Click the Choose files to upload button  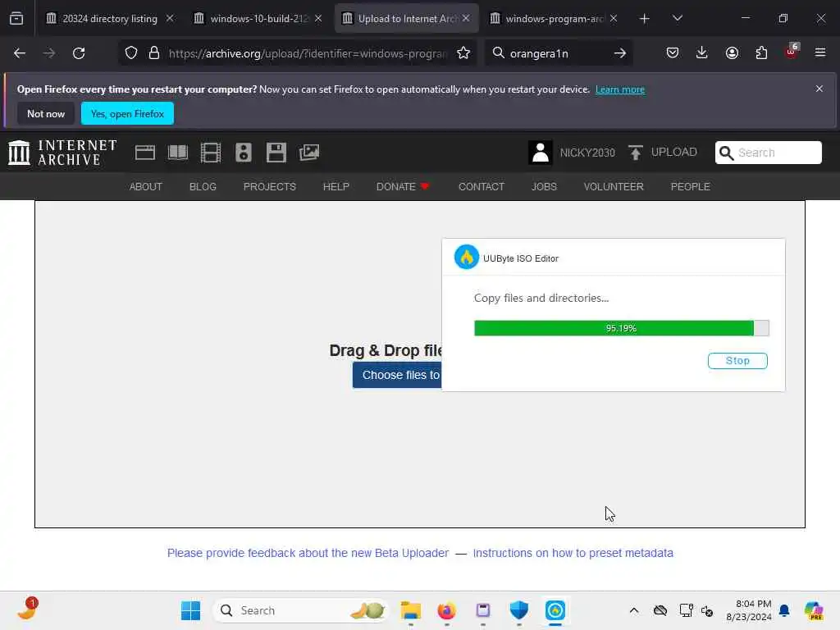point(397,375)
